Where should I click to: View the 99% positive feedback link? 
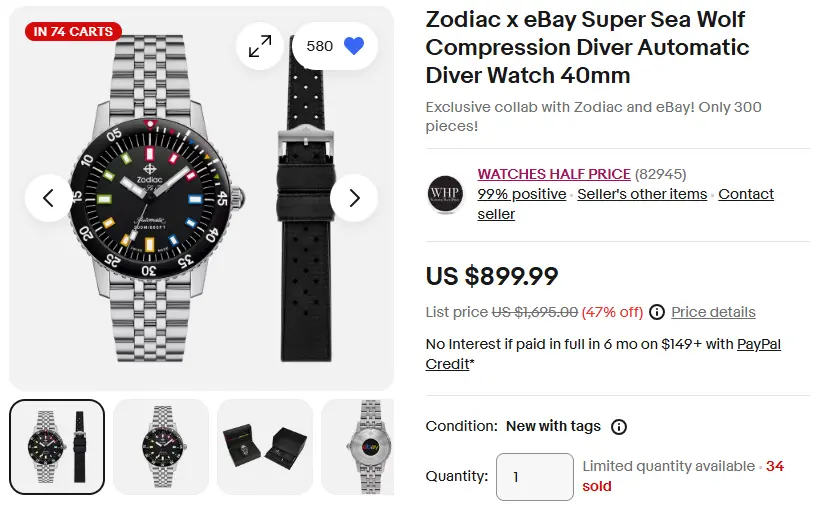click(521, 194)
